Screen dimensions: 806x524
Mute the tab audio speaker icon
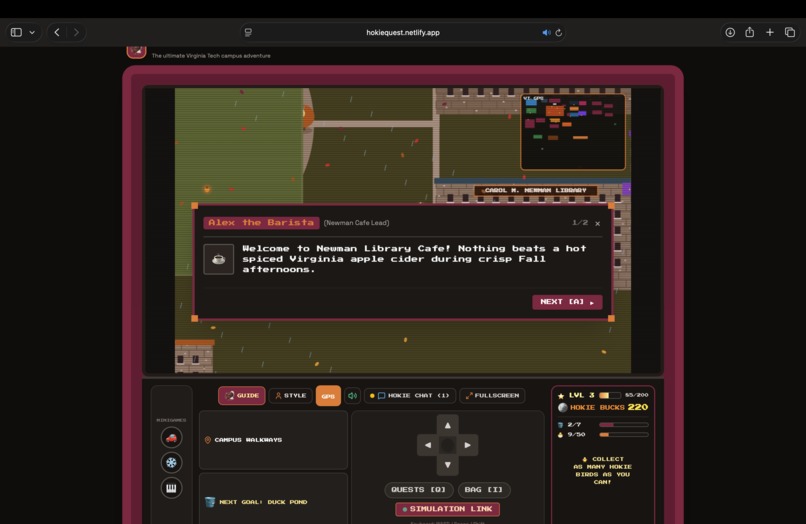[546, 32]
